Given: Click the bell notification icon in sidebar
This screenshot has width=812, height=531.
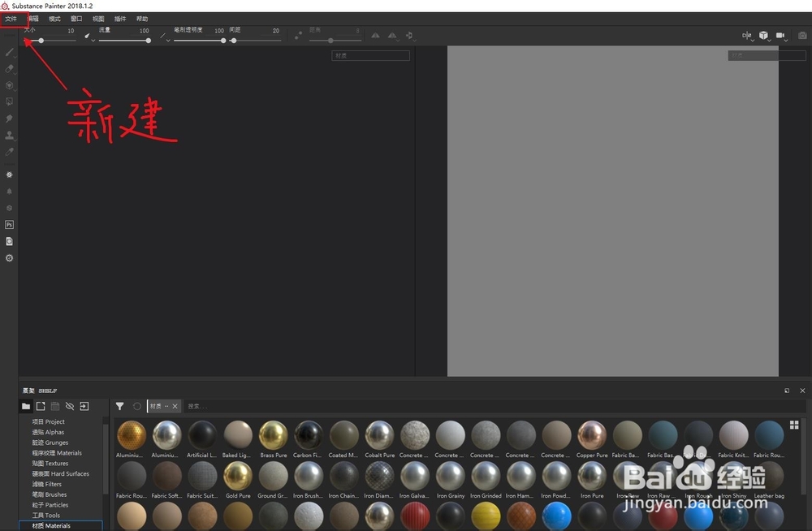Looking at the screenshot, I should pyautogui.click(x=9, y=191).
